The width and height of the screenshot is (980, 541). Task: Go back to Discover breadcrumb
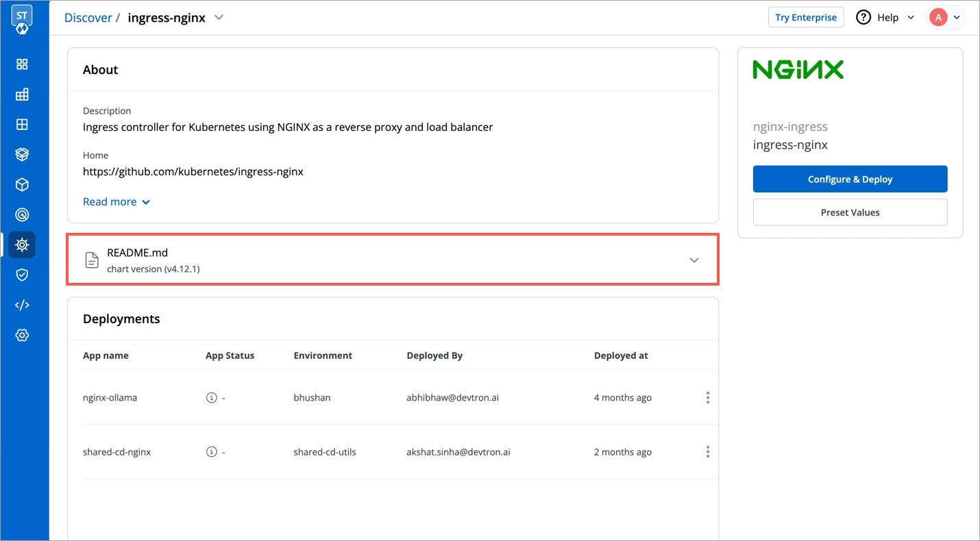coord(88,18)
